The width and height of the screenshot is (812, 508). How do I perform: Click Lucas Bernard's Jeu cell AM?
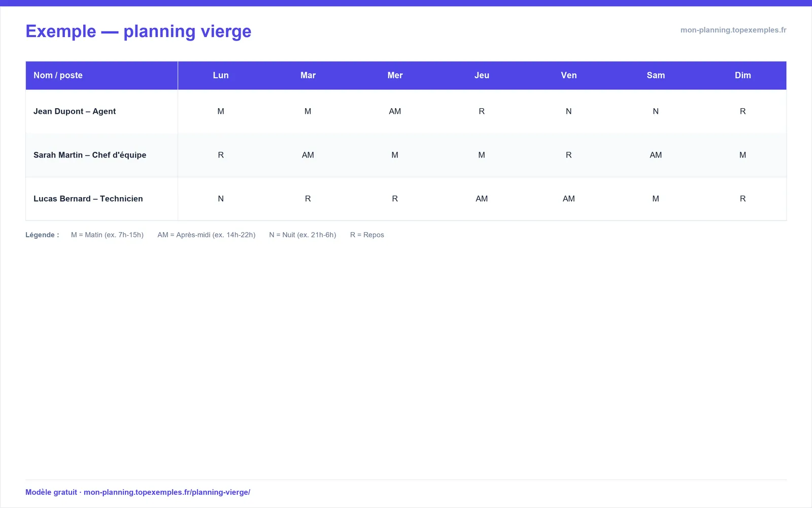tap(482, 199)
